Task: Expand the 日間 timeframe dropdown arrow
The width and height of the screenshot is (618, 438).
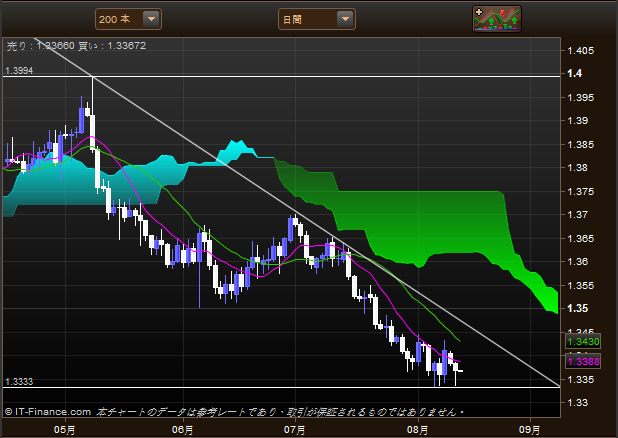Action: (345, 19)
